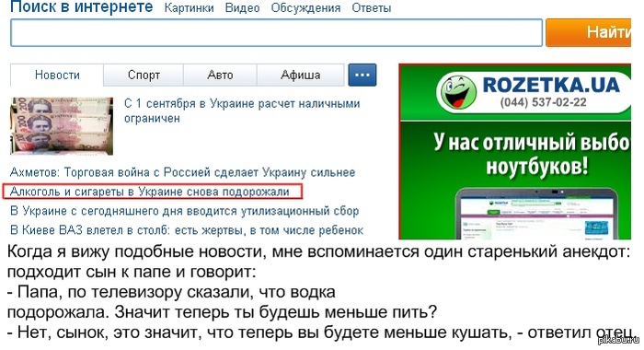Switch to the Афиша tab
This screenshot has width=644, height=350.
coord(300,75)
